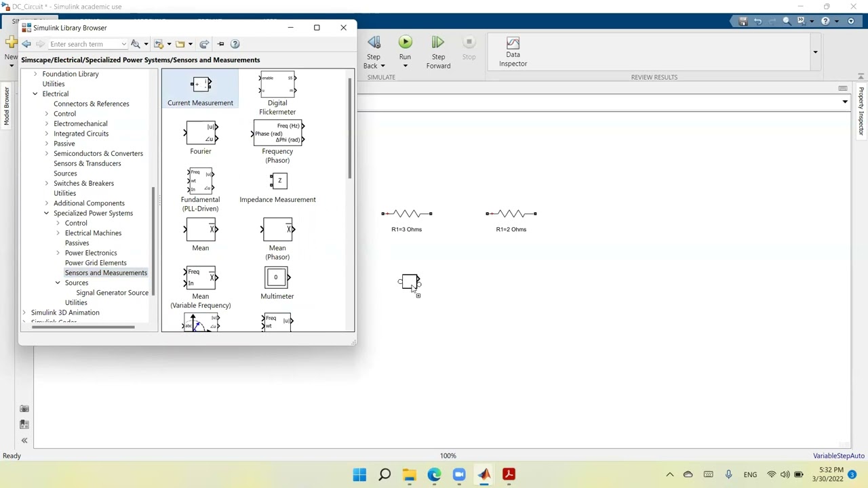Screen dimensions: 868x488
Task: Save the model using the toolstrip save icon
Action: click(743, 21)
